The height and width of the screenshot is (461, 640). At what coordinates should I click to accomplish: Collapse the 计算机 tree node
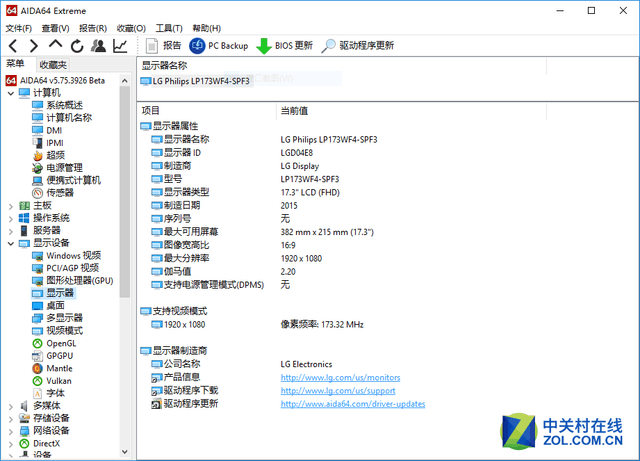pyautogui.click(x=11, y=94)
